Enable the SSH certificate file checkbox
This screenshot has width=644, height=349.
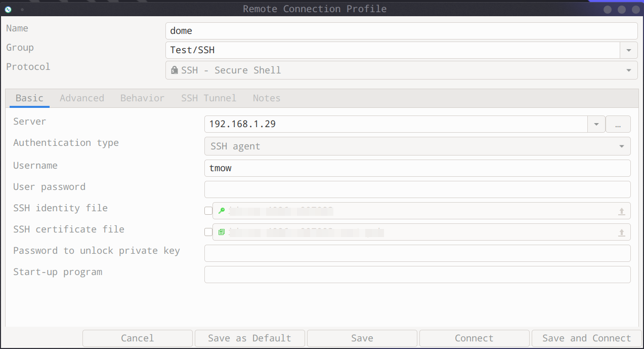tap(208, 232)
